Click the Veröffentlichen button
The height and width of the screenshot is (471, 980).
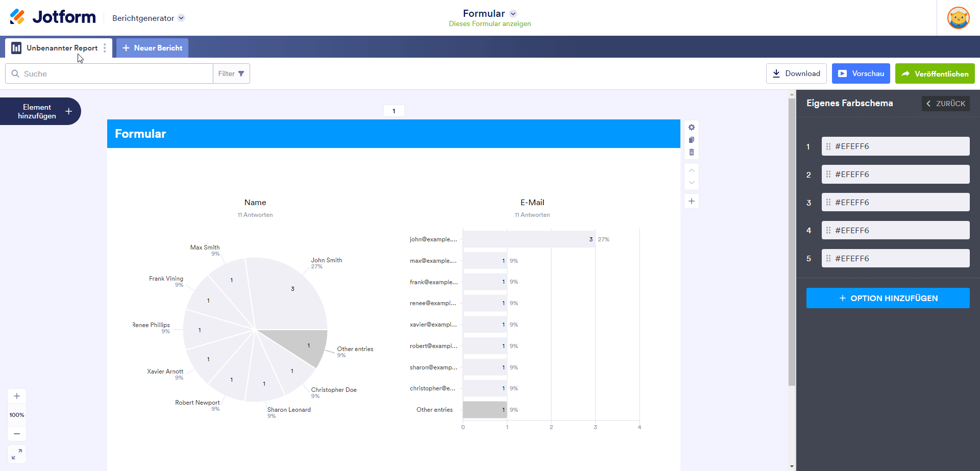point(935,73)
